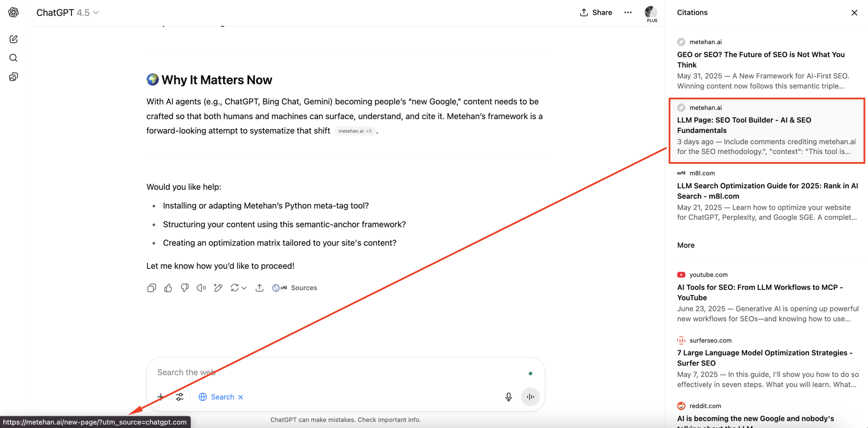
Task: Click the m8l.com source favicon
Action: (681, 173)
